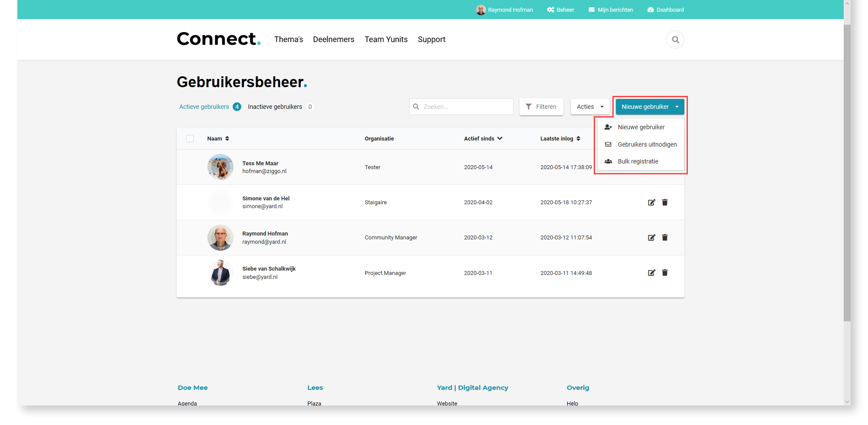The height and width of the screenshot is (425, 868).
Task: Click the Connect logo
Action: click(219, 39)
